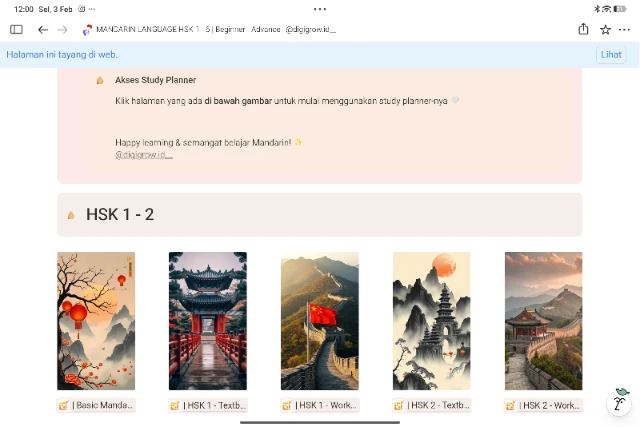The width and height of the screenshot is (640, 427).
Task: Toggle the sidebar panel icon
Action: [16, 30]
